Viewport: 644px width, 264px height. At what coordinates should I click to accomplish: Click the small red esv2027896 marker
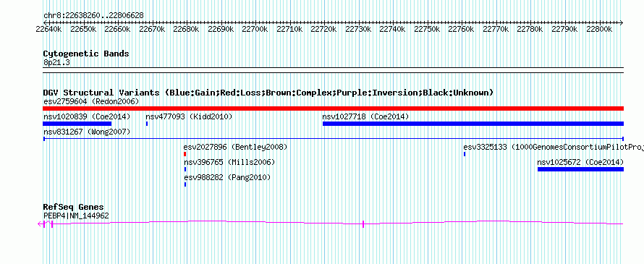[x=185, y=154]
